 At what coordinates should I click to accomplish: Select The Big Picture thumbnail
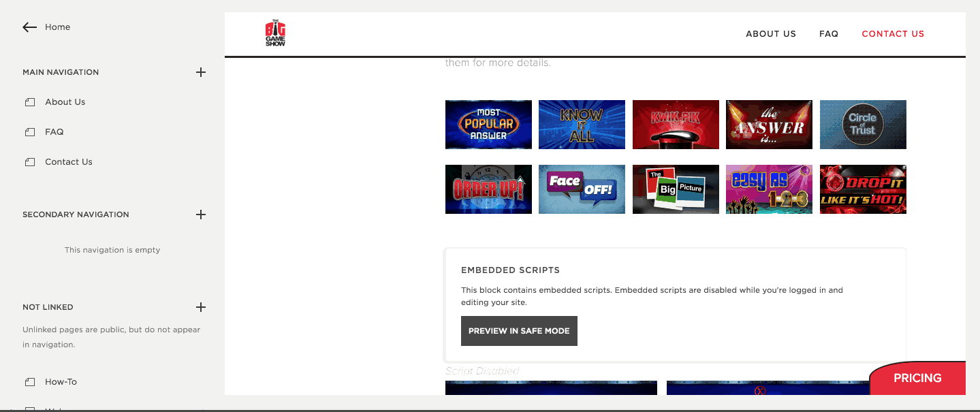(x=676, y=189)
